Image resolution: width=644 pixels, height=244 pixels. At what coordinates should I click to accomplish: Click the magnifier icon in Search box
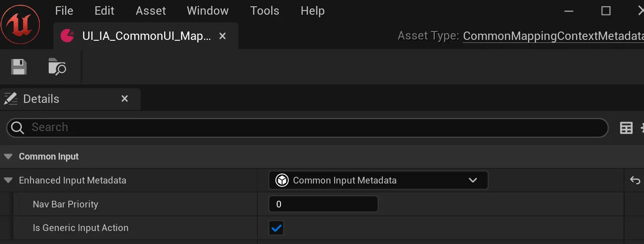18,128
